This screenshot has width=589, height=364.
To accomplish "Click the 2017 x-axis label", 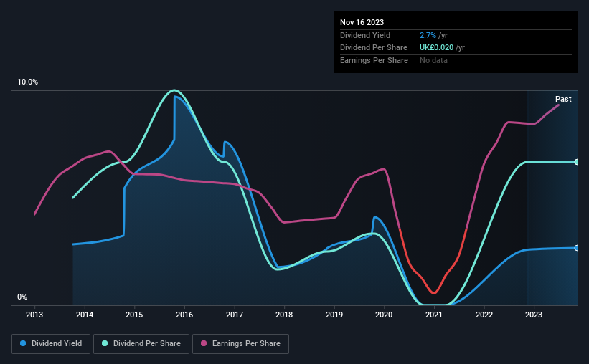I will pos(235,315).
